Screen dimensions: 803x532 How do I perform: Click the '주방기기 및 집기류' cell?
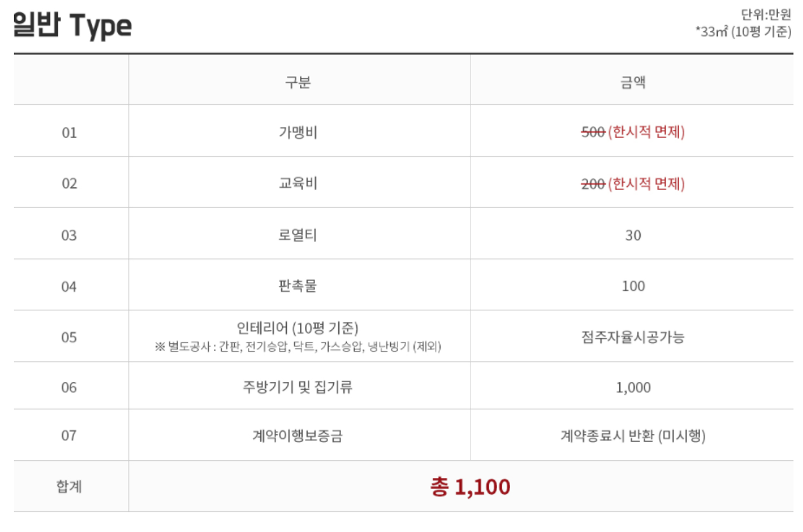pos(297,386)
